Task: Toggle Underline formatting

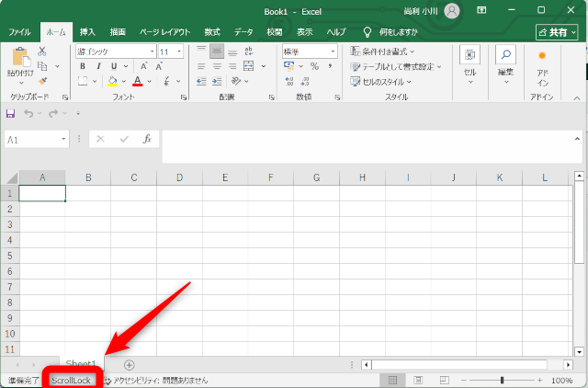Action: tap(114, 66)
